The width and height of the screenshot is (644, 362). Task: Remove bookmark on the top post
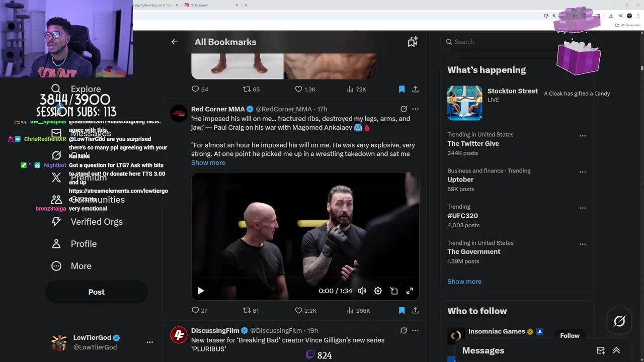pos(401,89)
